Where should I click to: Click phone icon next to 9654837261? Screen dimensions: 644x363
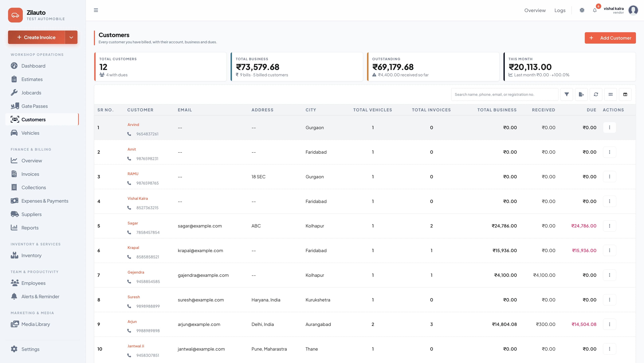click(129, 134)
